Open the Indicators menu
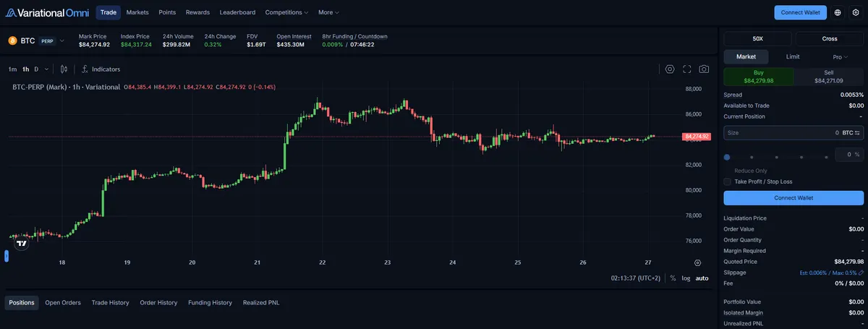This screenshot has height=329, width=868. [x=101, y=69]
